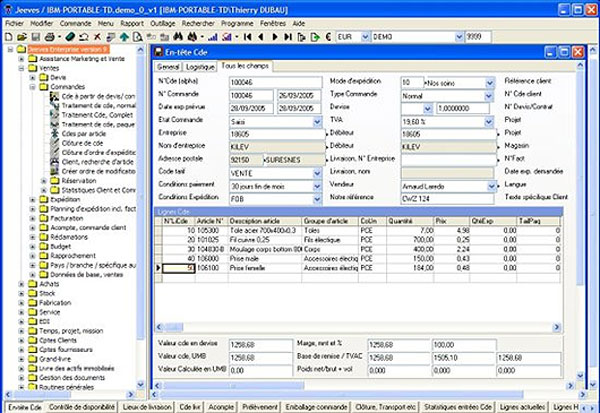
Task: Switch to the Logistique tab
Action: 198,66
